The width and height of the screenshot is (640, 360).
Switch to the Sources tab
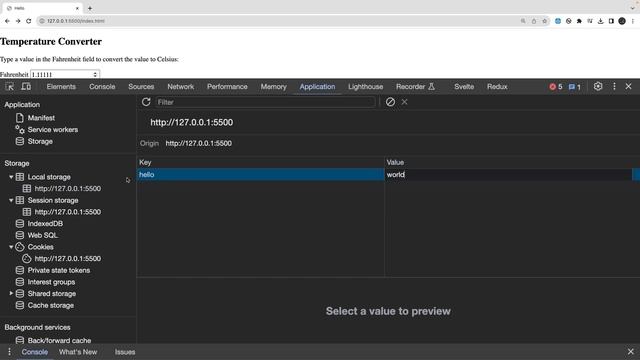[x=141, y=87]
